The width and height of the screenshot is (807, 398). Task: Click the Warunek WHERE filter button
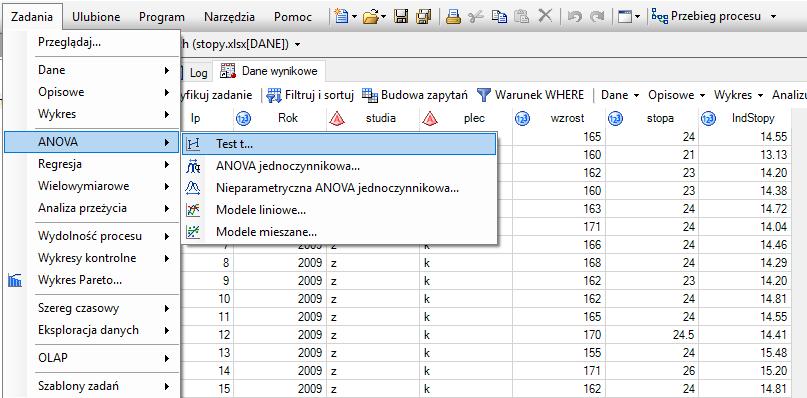[x=531, y=95]
